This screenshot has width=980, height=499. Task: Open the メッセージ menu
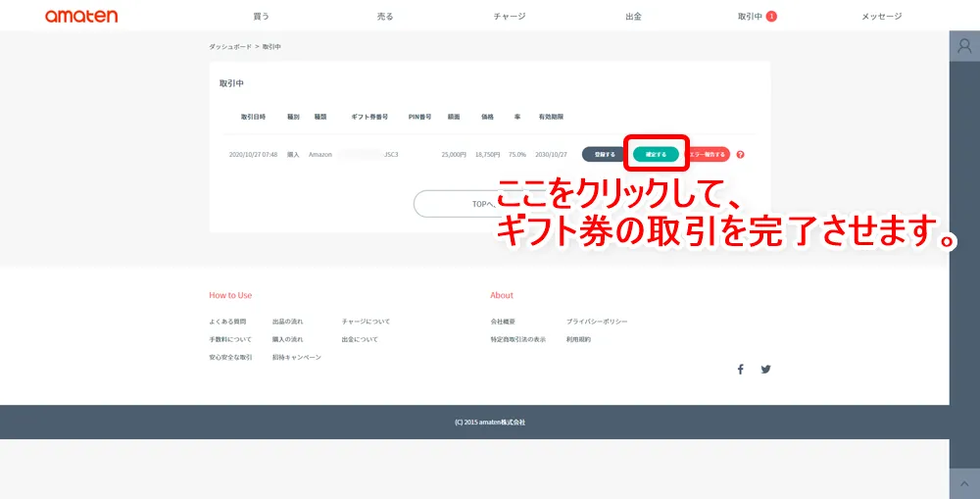pyautogui.click(x=881, y=17)
